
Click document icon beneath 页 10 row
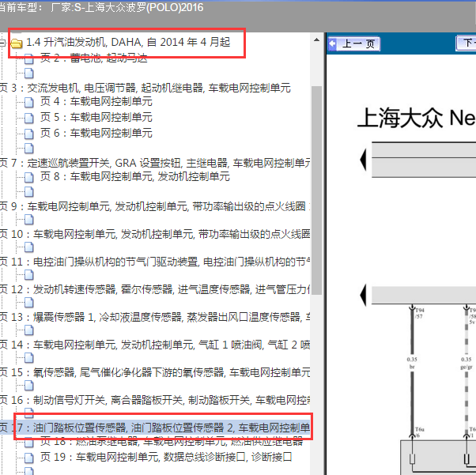coord(28,247)
